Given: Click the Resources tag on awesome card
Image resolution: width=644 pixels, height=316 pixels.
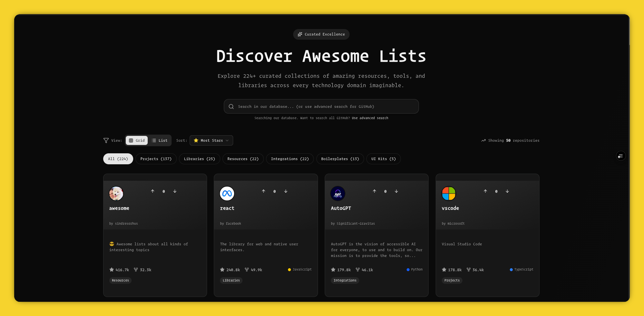Looking at the screenshot, I should tap(120, 280).
